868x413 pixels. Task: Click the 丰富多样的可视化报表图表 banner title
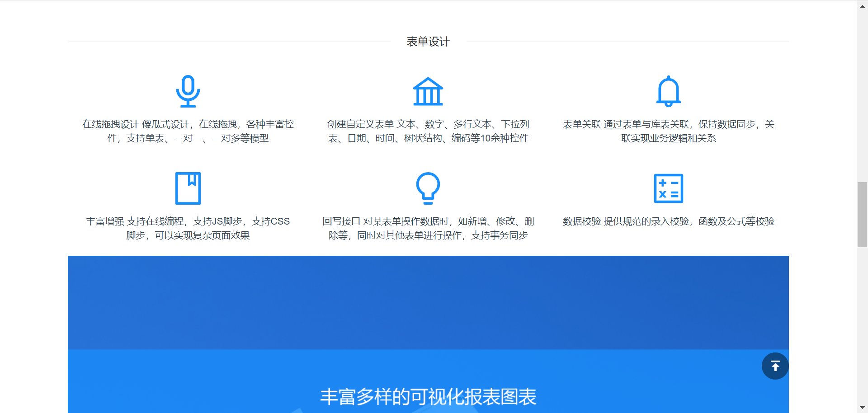(x=428, y=397)
